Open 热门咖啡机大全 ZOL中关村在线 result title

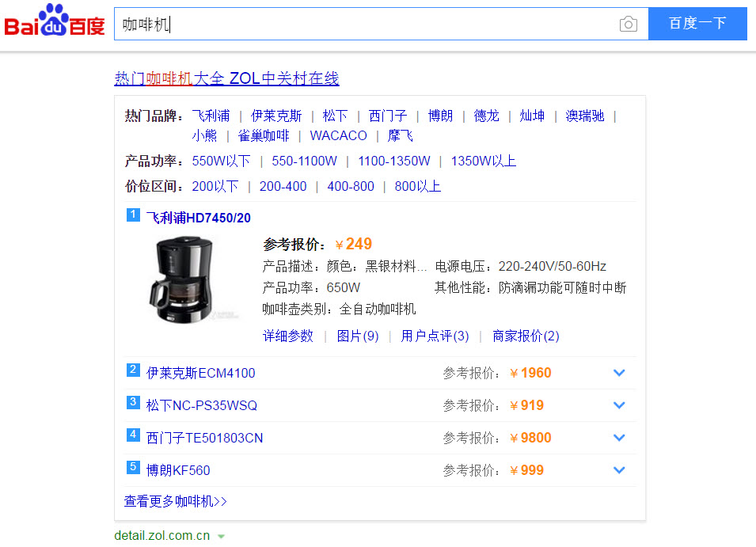226,78
